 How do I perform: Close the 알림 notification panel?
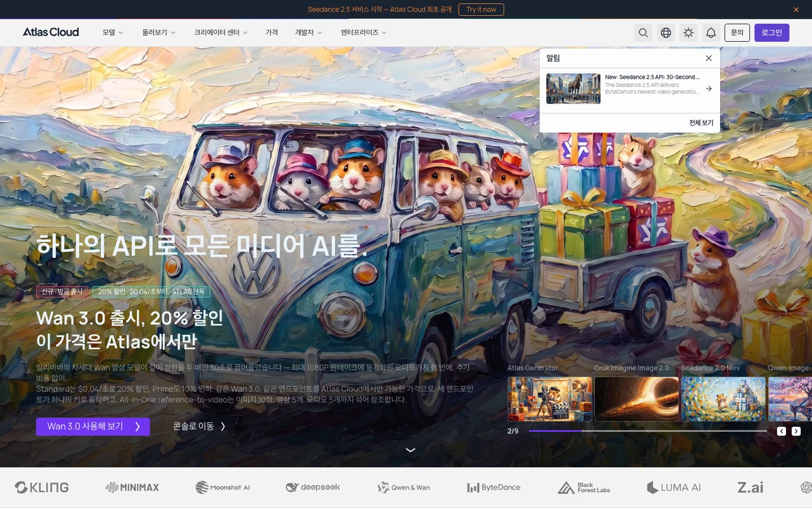(x=709, y=58)
